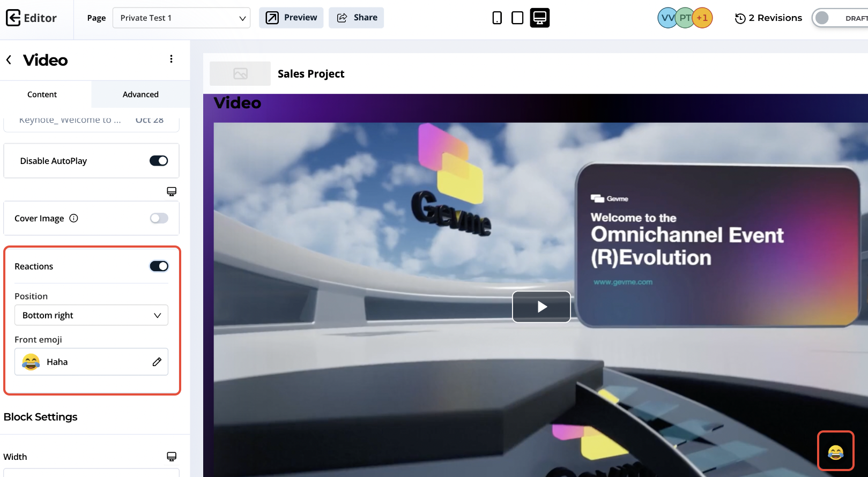Viewport: 868px width, 477px height.
Task: Open Video block more options menu
Action: [x=171, y=59]
